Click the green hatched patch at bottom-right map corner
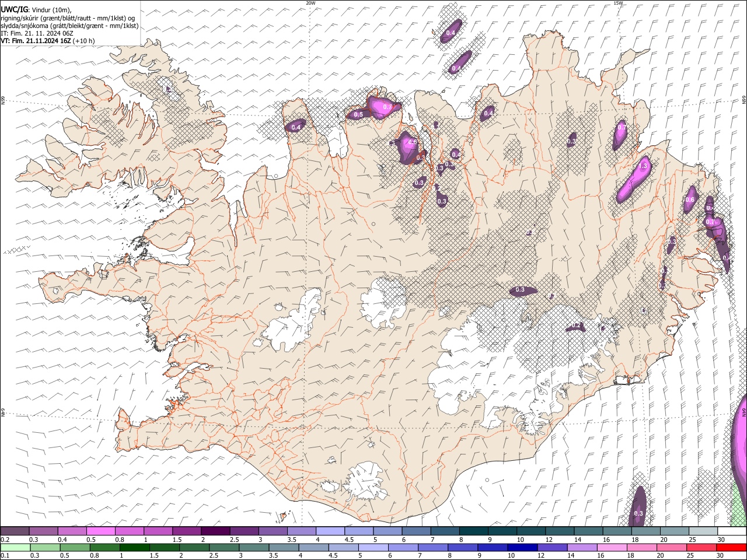The image size is (747, 560). pyautogui.click(x=738, y=505)
